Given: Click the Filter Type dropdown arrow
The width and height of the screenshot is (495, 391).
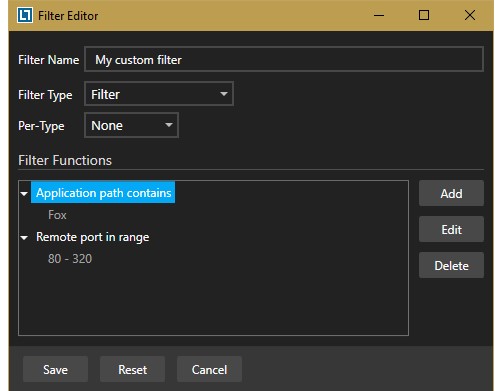Looking at the screenshot, I should tap(224, 94).
